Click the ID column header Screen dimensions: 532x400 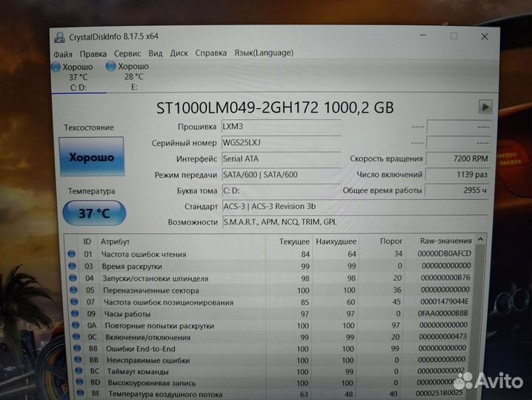87,241
